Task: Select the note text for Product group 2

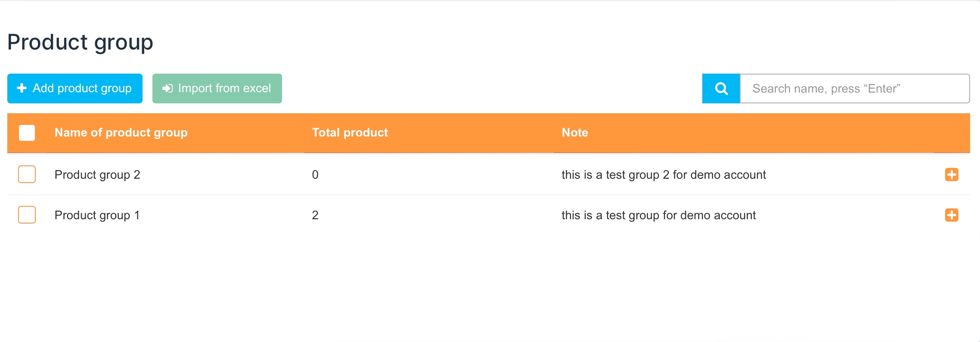Action: (664, 175)
